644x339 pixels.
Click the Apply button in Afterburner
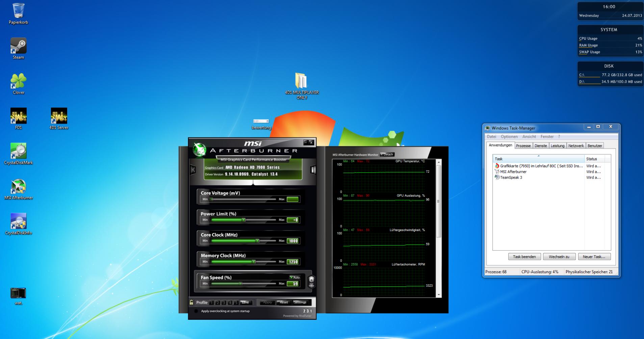pos(267,303)
